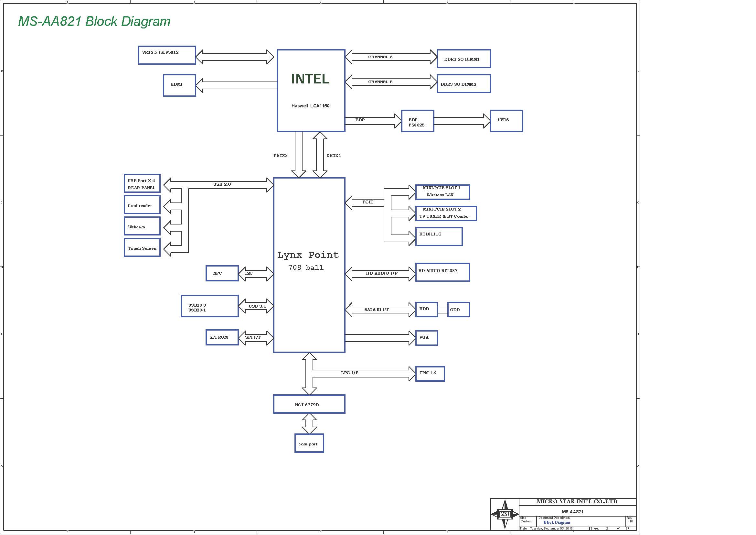Click the "HD AUDIO I/F" arrow label
This screenshot has height=535, width=756.
pyautogui.click(x=382, y=273)
